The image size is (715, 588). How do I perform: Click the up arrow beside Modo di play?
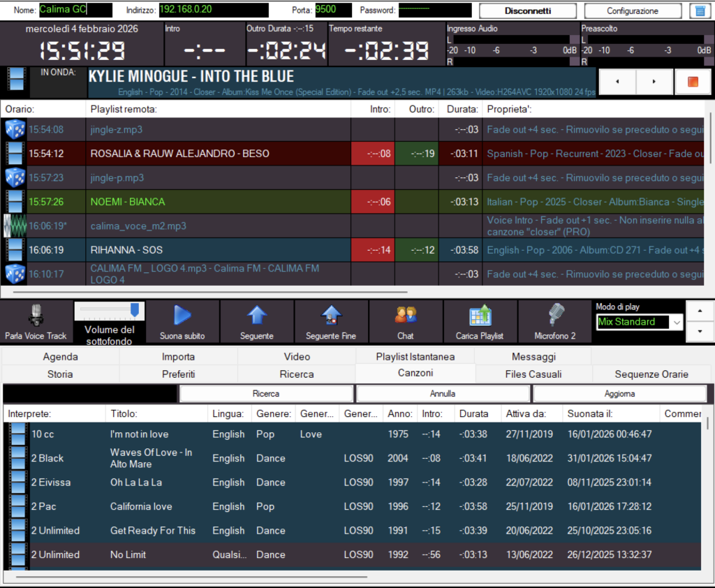[x=700, y=311]
